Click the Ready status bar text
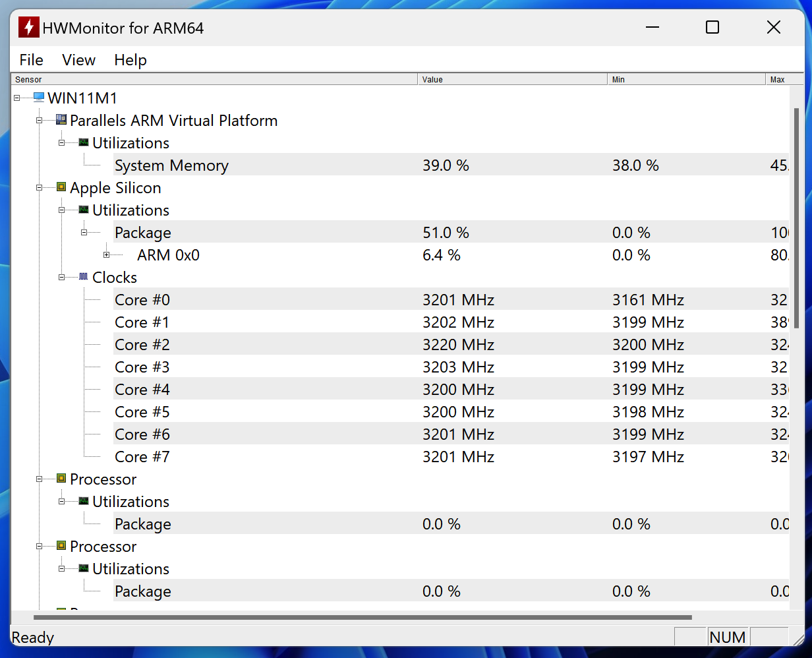This screenshot has width=812, height=658. click(x=33, y=638)
